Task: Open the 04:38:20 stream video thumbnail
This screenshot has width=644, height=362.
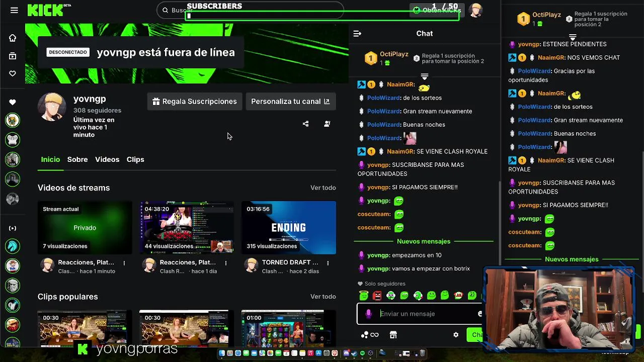Action: (x=187, y=228)
